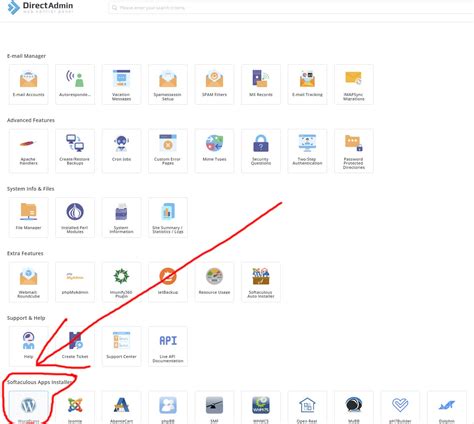This screenshot has height=424, width=474.
Task: Open Site Summary / Statistics / Logs
Action: (x=168, y=217)
